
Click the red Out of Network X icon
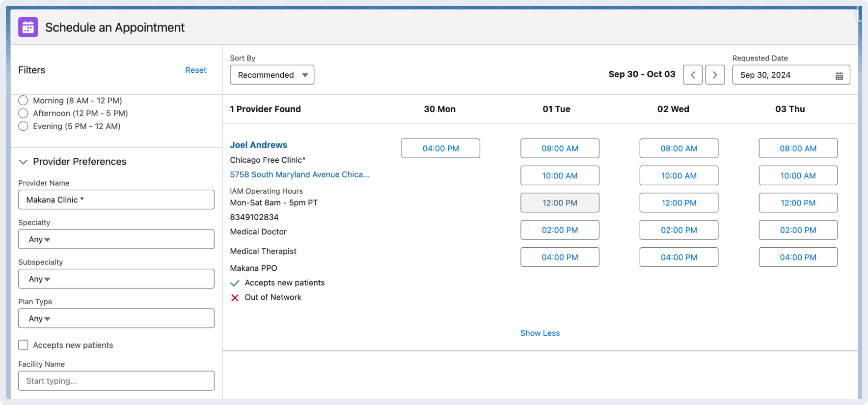coord(235,297)
